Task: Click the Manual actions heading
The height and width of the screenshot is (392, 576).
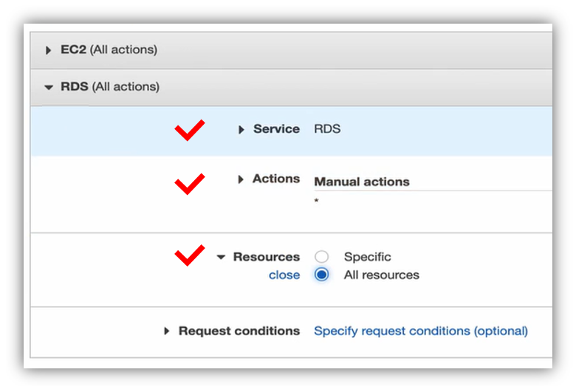Action: 362,182
